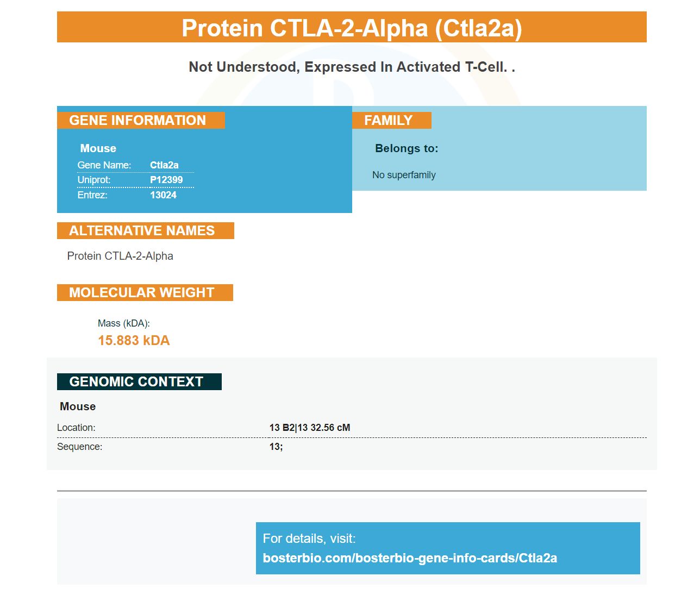Viewport: 700px width, 595px height.
Task: Click the FAMILY section heading
Action: [x=391, y=120]
